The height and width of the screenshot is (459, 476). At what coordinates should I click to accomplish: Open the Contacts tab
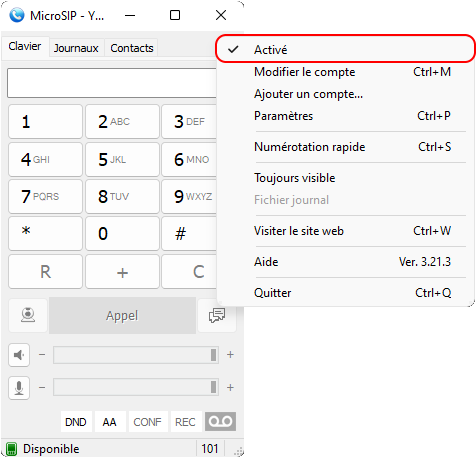click(x=132, y=48)
